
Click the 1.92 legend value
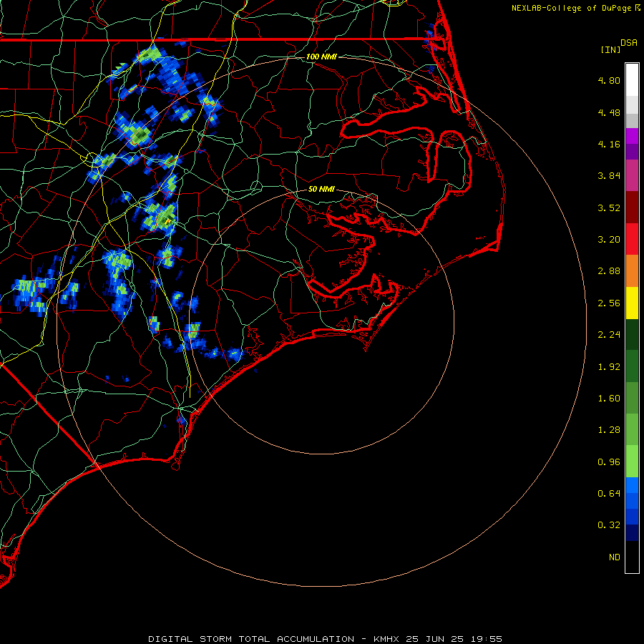609,367
